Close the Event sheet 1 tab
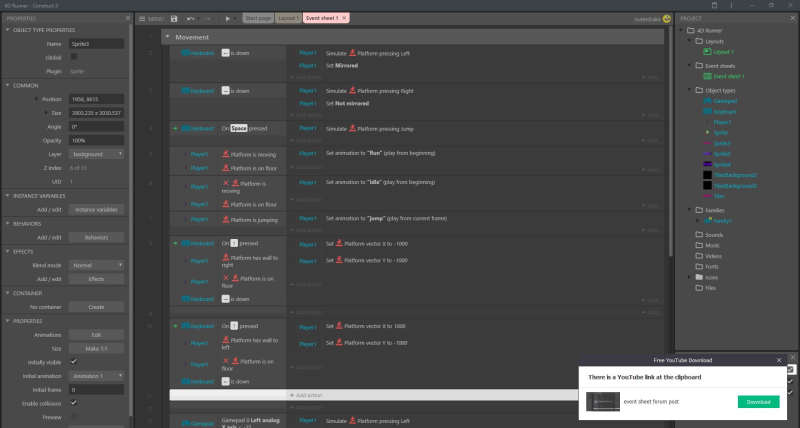This screenshot has width=800, height=428. click(344, 18)
